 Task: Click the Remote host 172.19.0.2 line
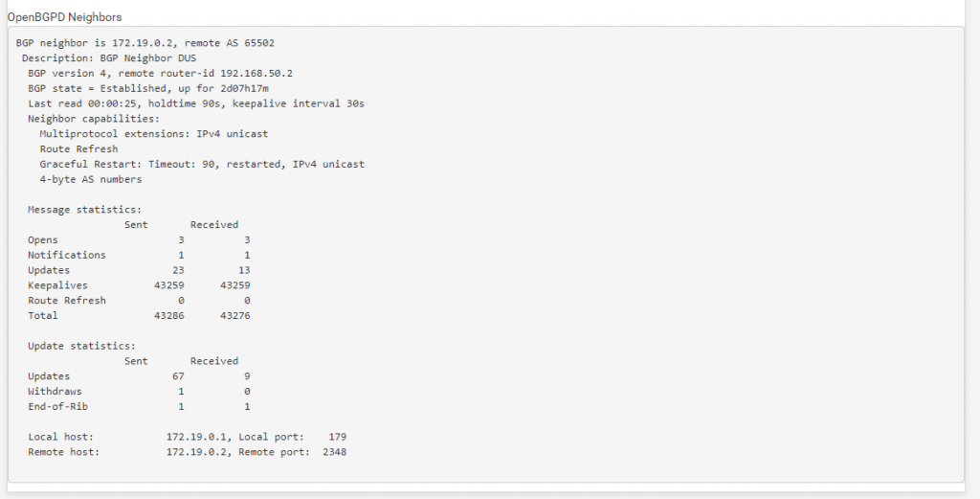(188, 452)
